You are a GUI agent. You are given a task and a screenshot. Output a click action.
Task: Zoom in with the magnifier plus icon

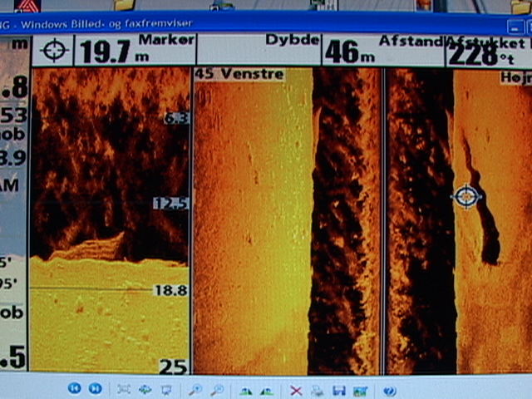(195, 389)
